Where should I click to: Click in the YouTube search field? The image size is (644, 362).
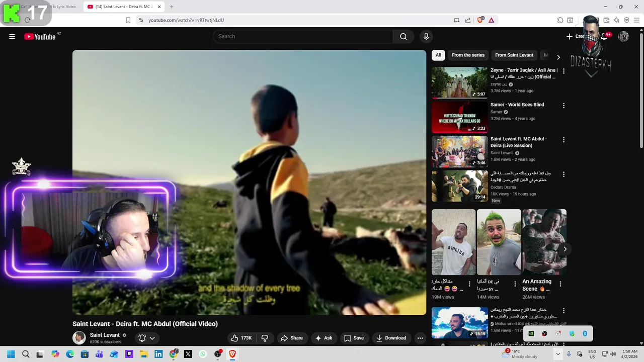pyautogui.click(x=303, y=36)
